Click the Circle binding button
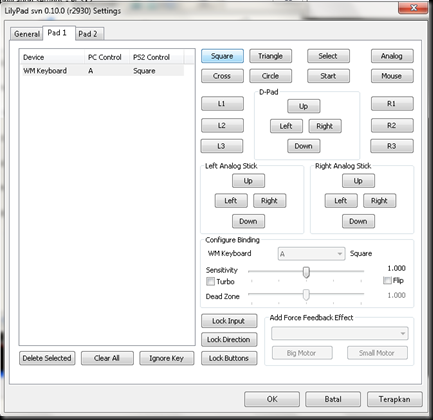The height and width of the screenshot is (420, 433). click(x=270, y=76)
